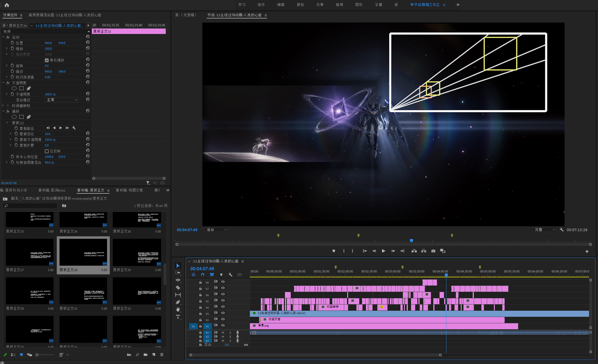Toggle Linked Selection in the timeline

[212, 275]
